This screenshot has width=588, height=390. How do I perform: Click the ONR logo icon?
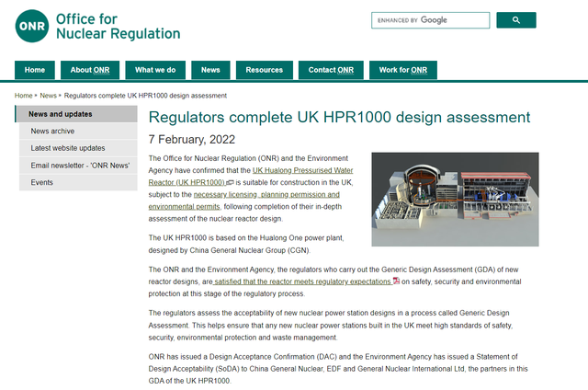(31, 25)
